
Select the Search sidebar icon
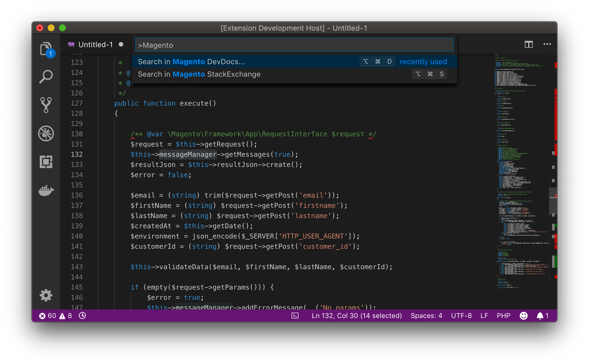[x=46, y=77]
